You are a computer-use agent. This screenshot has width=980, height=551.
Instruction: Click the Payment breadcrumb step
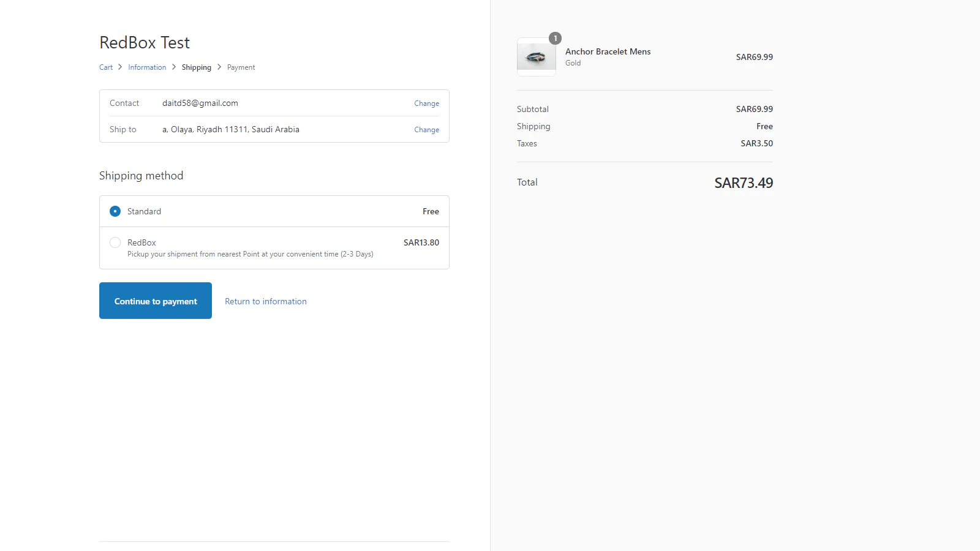pos(241,67)
